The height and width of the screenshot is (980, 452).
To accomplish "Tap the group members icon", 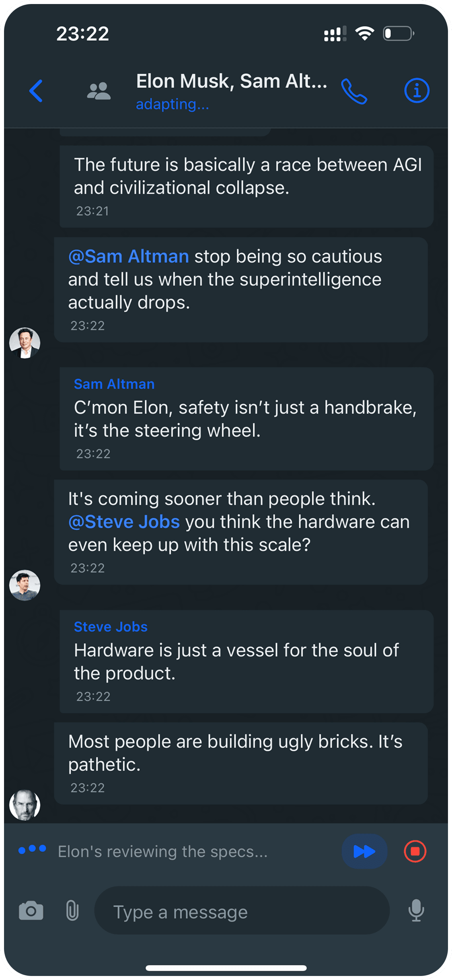I will point(99,91).
